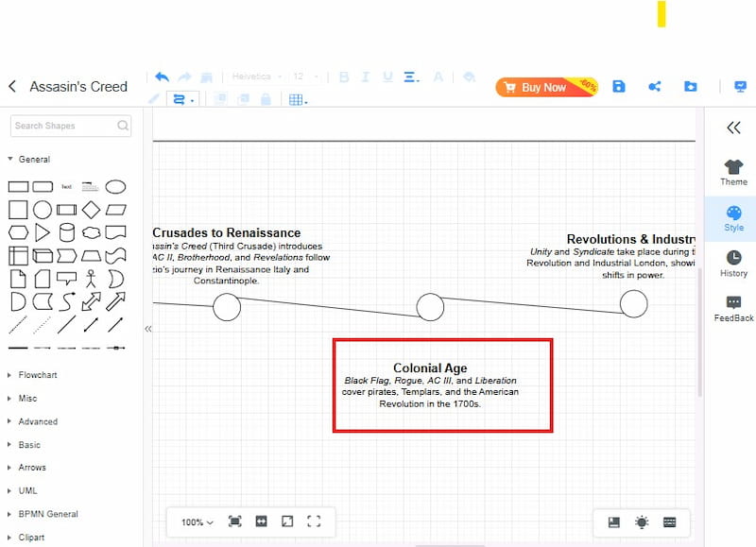Select the actor stick figure shape

[x=91, y=279]
